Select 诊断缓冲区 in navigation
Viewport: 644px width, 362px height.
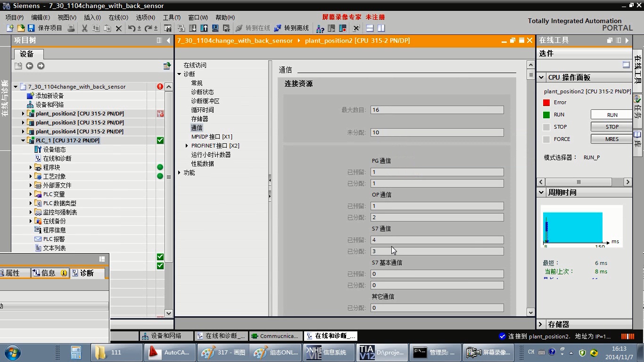coord(205,101)
